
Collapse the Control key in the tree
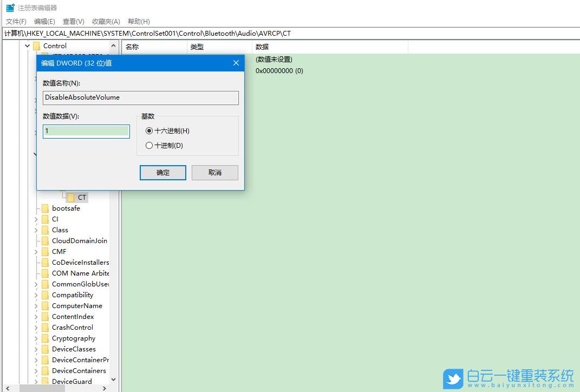27,46
